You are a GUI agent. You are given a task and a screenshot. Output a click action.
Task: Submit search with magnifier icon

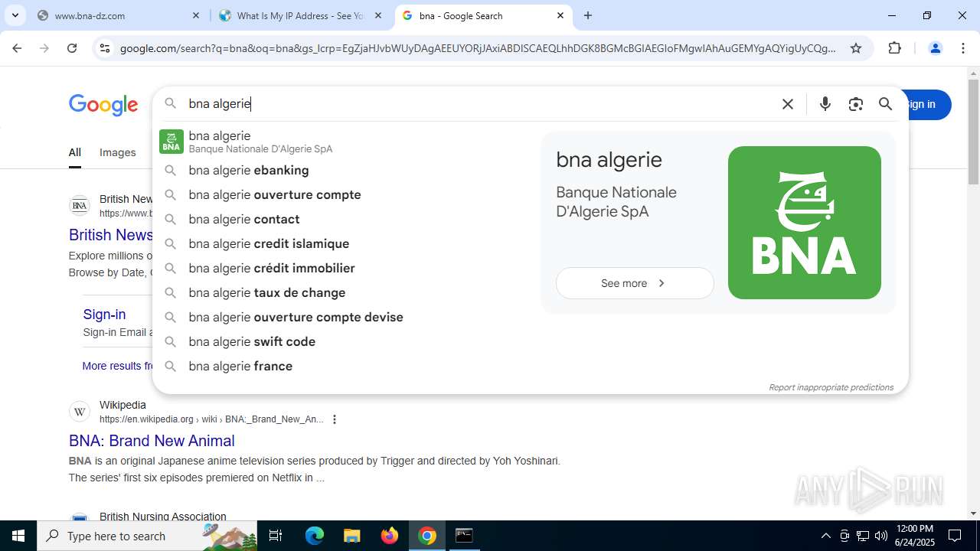(x=886, y=104)
